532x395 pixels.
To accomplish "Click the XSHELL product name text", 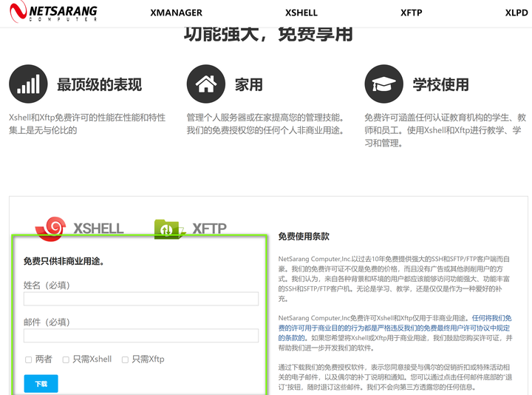I will [98, 229].
